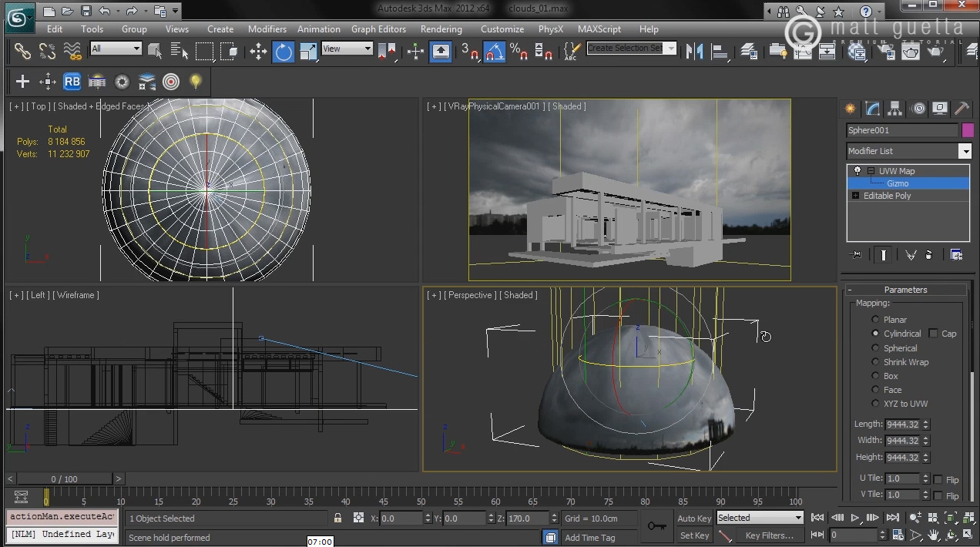Activate the Select and Scale tool
This screenshot has width=980, height=547.
tap(308, 52)
